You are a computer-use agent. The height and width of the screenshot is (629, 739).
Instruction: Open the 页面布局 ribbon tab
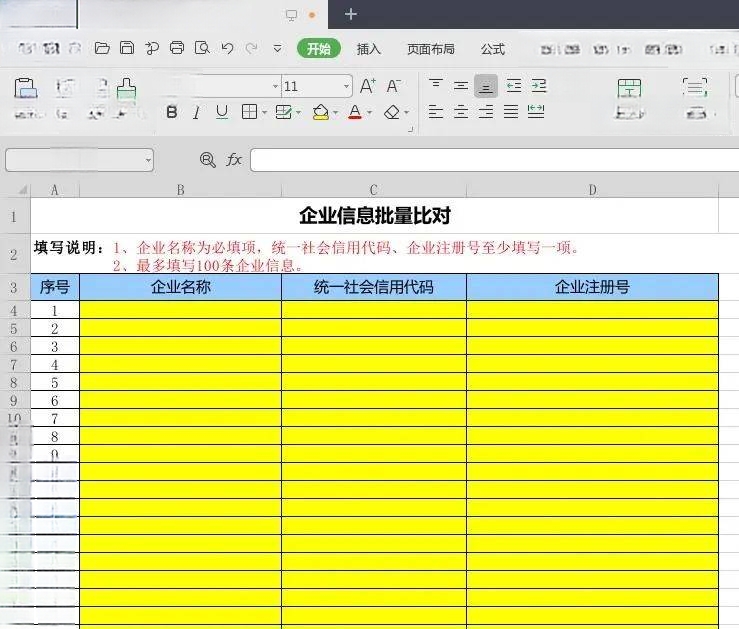431,49
